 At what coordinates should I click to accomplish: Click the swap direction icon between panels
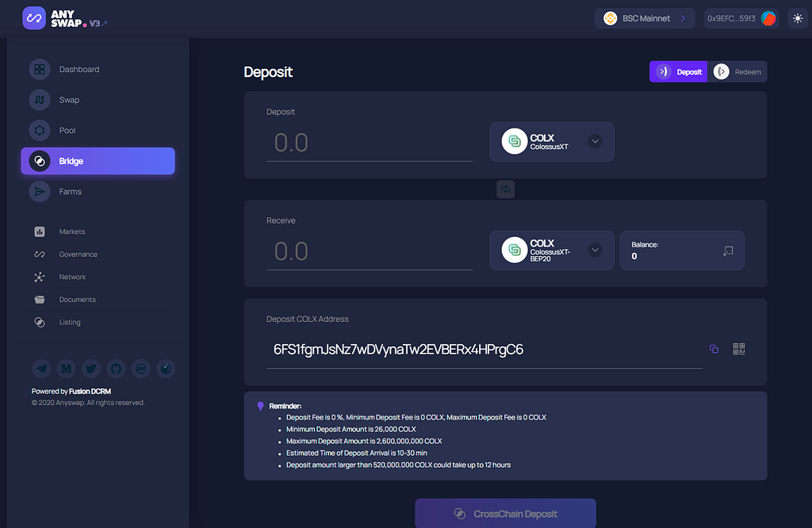click(505, 189)
